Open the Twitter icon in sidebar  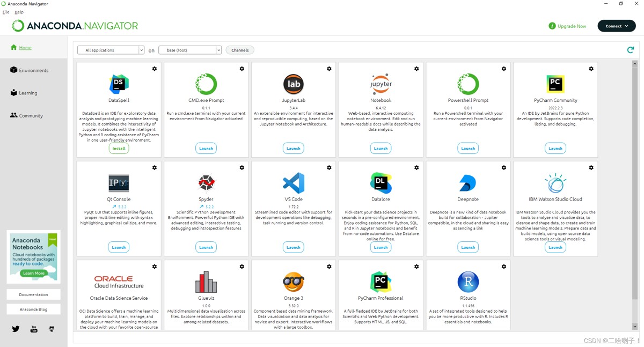16,329
